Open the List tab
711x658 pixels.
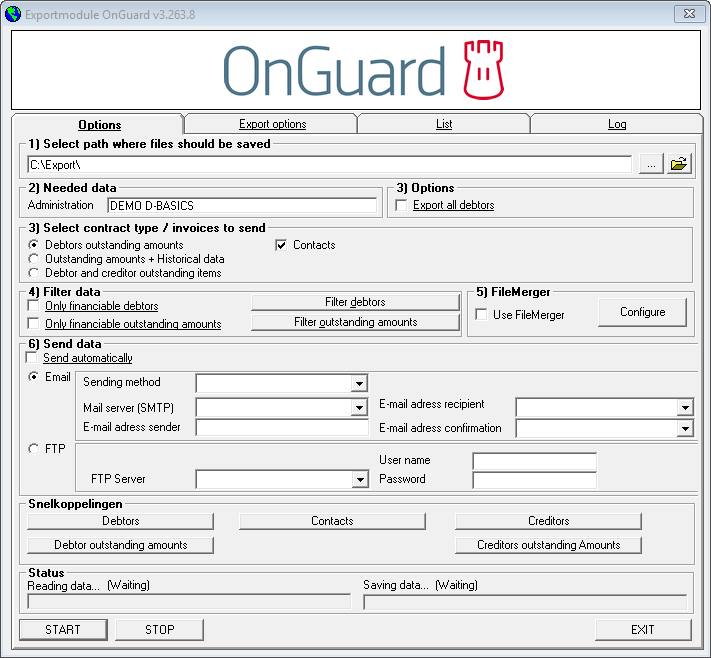point(444,124)
